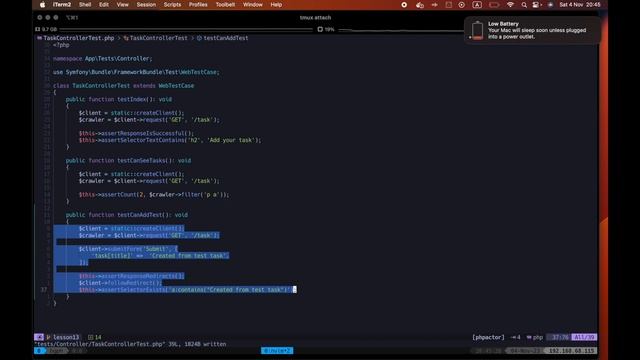Click the assertCount(2, ...) line
The image size is (640, 360).
coord(154,195)
